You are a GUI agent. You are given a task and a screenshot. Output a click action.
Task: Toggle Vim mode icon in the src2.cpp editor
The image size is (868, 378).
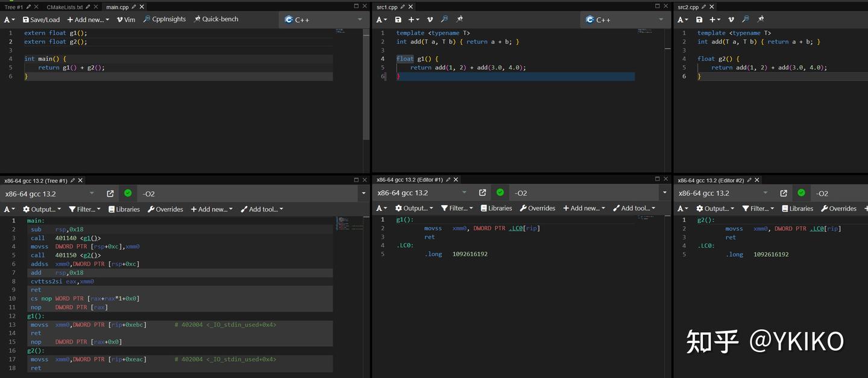coord(731,20)
